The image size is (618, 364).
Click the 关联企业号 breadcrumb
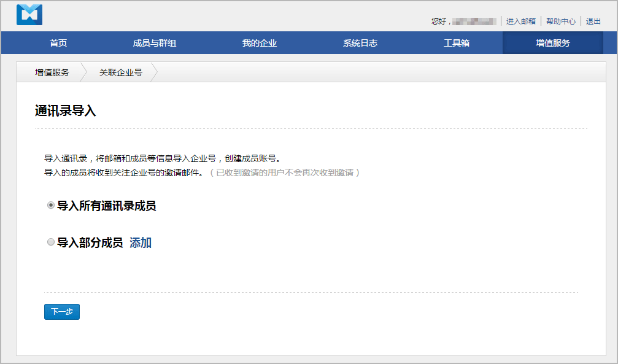(121, 72)
